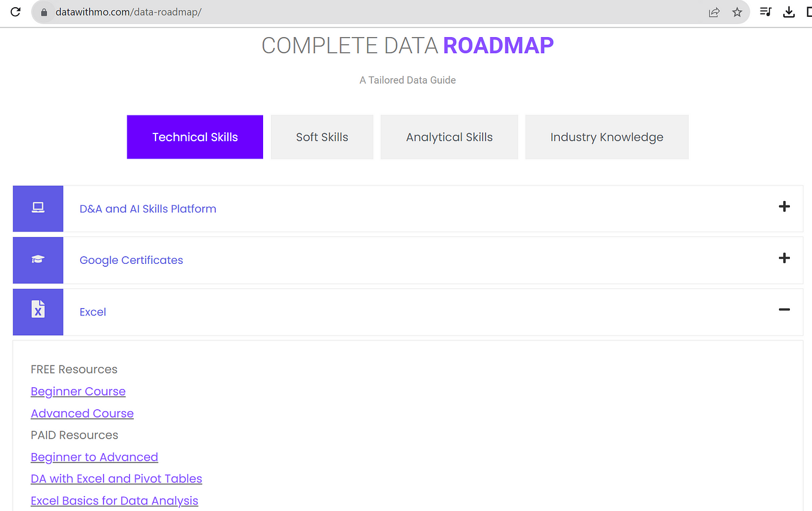Open DA with Excel and Pivot Tables link
Image resolution: width=812 pixels, height=511 pixels.
(117, 479)
